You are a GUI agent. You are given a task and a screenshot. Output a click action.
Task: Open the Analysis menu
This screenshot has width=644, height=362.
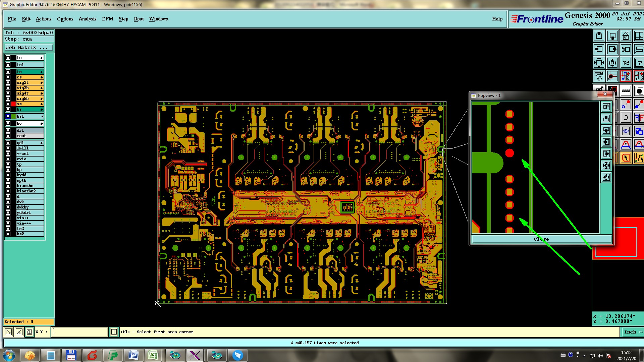tap(88, 19)
